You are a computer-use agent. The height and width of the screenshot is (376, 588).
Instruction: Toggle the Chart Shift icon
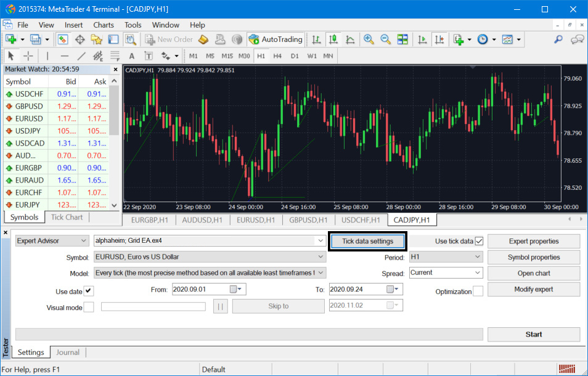439,39
